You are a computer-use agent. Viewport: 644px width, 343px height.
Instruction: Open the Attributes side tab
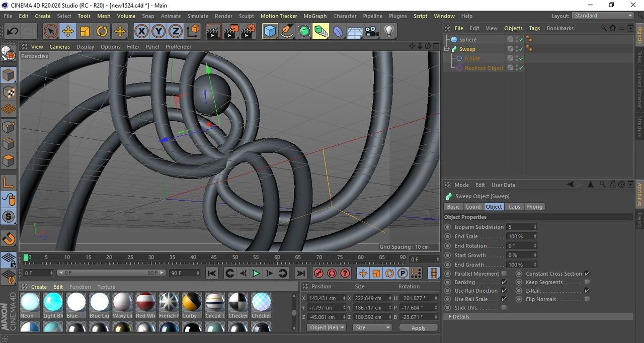pos(639,194)
